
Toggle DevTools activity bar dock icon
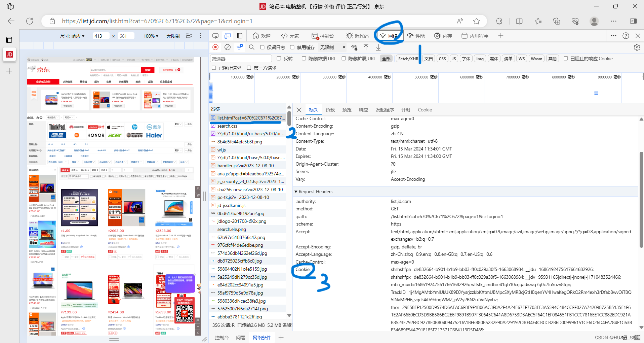click(x=240, y=36)
